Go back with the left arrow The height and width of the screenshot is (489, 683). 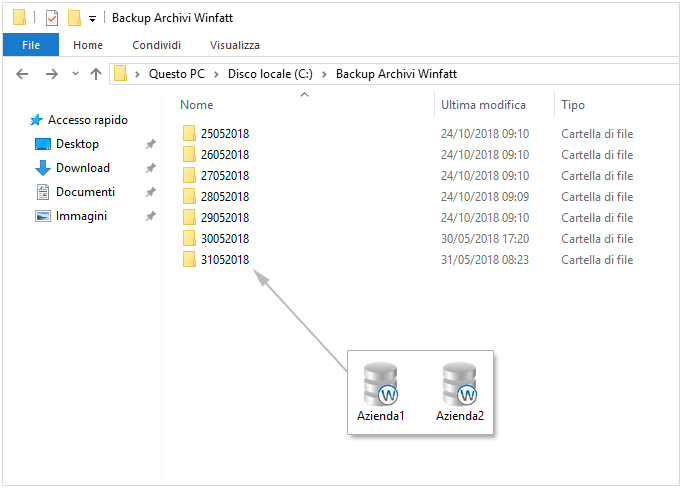point(22,74)
